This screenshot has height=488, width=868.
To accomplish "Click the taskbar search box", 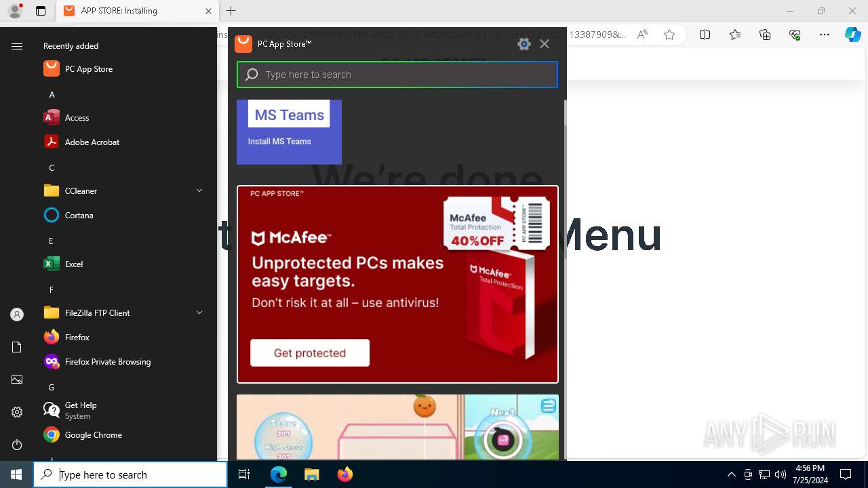I will tap(130, 474).
